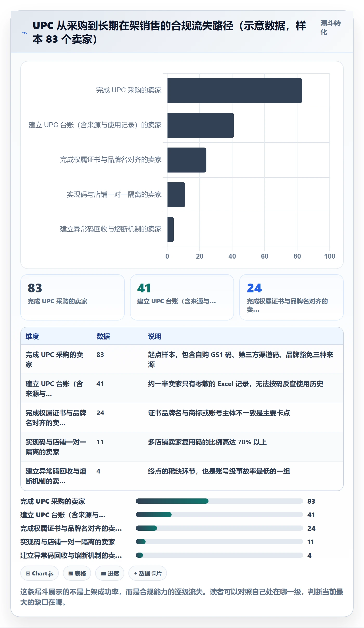Click the x-axis tick label 60

265,256
